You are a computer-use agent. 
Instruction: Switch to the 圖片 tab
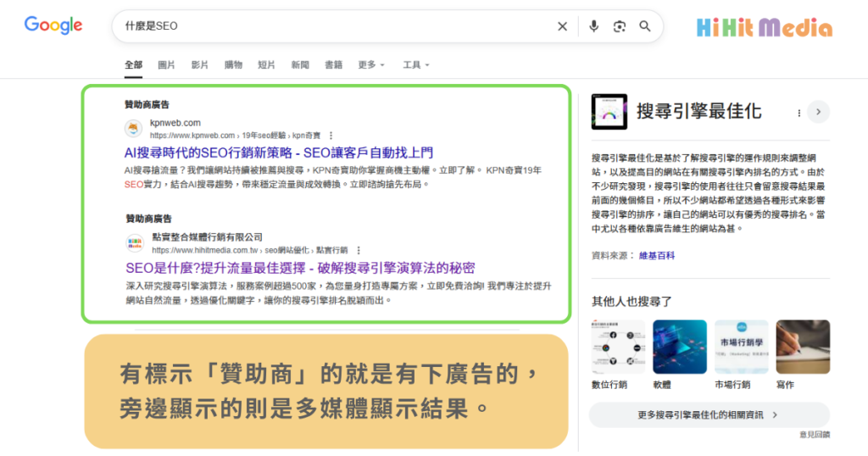pos(166,64)
